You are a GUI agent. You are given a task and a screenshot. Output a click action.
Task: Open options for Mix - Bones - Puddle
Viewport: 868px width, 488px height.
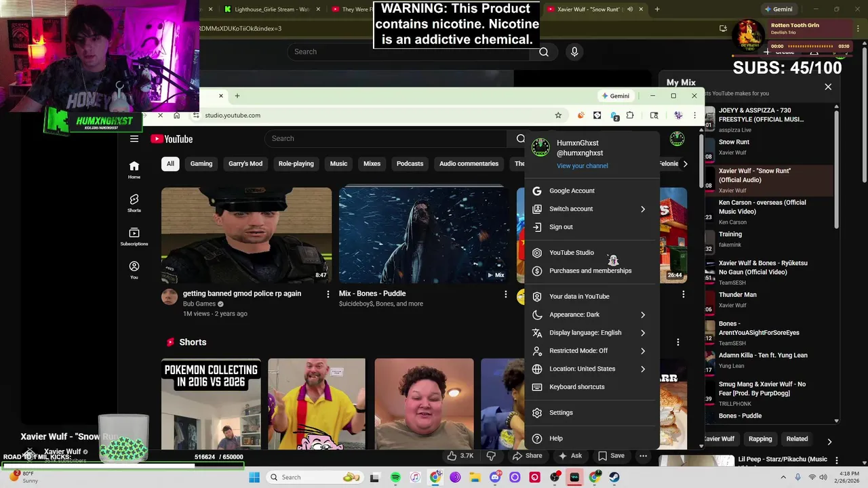click(x=505, y=294)
